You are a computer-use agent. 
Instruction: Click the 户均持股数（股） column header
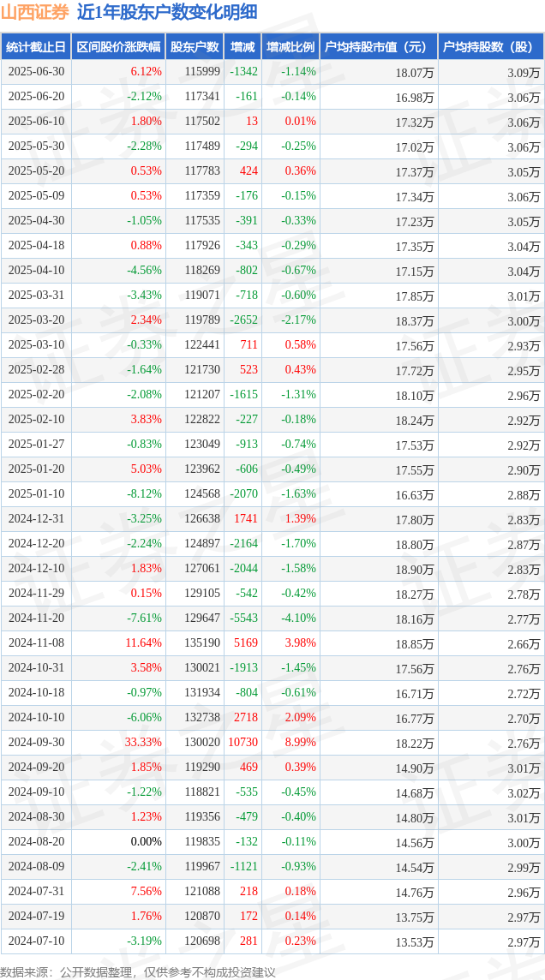tap(491, 47)
